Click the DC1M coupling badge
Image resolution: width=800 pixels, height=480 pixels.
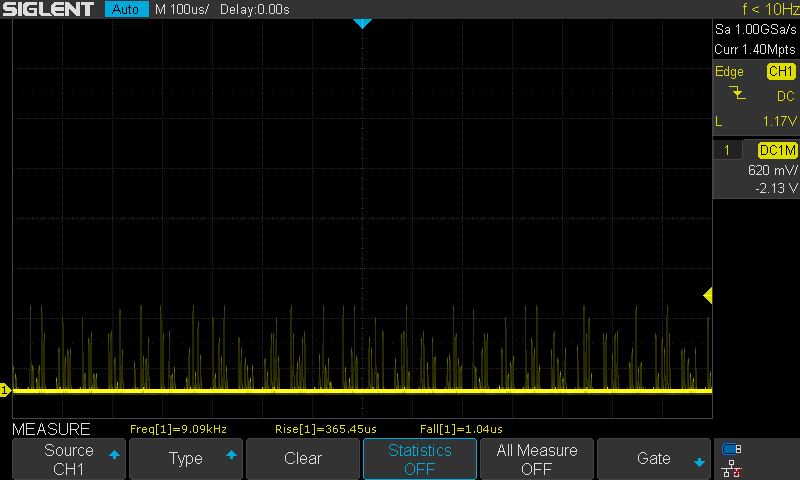(x=777, y=150)
